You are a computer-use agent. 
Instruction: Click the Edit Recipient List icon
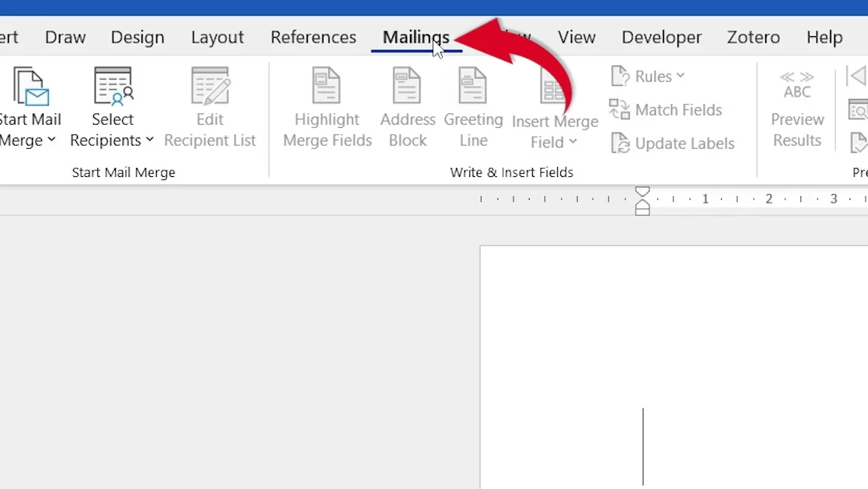(x=210, y=86)
